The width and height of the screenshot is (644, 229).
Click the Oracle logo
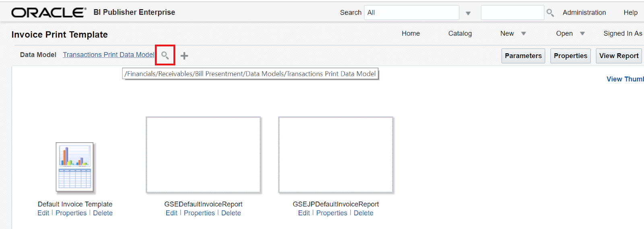(49, 12)
